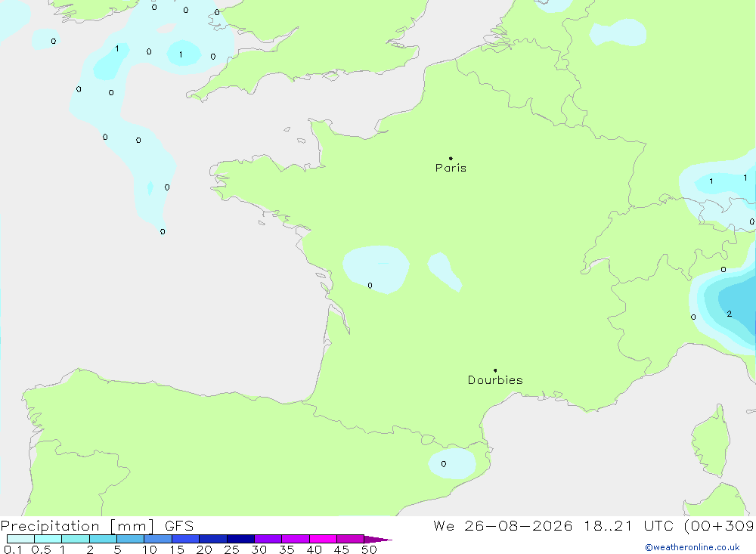Click the legend label '25'

click(x=232, y=549)
